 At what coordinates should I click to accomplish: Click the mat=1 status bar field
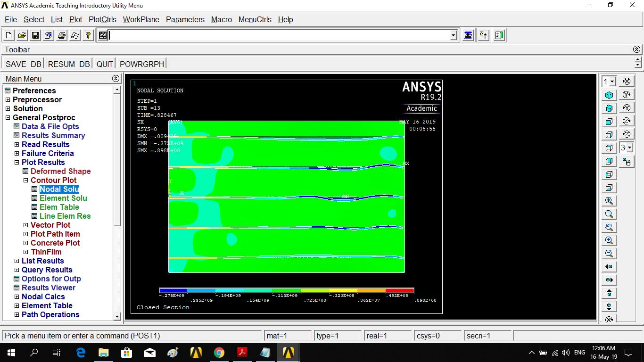pos(287,336)
